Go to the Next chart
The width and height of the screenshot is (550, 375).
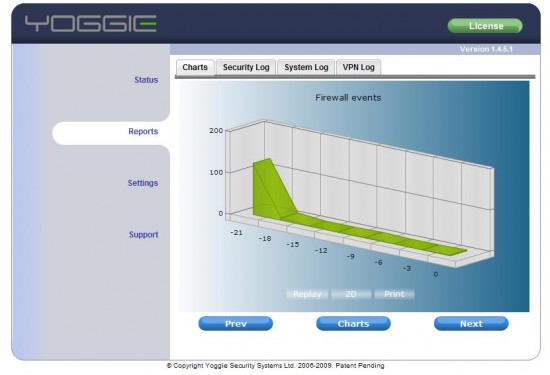tap(471, 323)
